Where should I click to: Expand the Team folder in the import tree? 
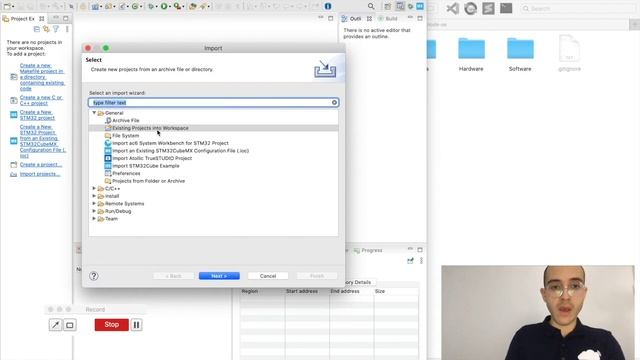(94, 219)
